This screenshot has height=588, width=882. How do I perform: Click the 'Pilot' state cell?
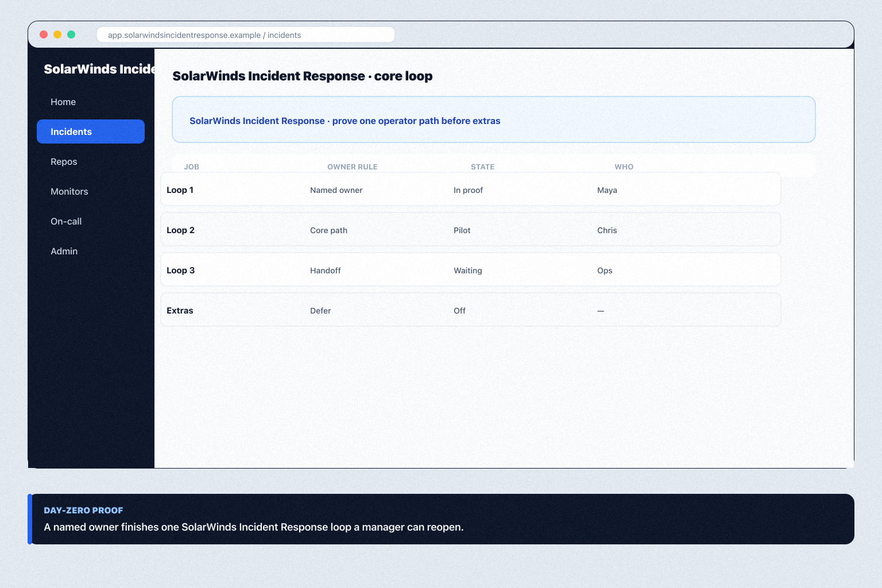pos(462,230)
